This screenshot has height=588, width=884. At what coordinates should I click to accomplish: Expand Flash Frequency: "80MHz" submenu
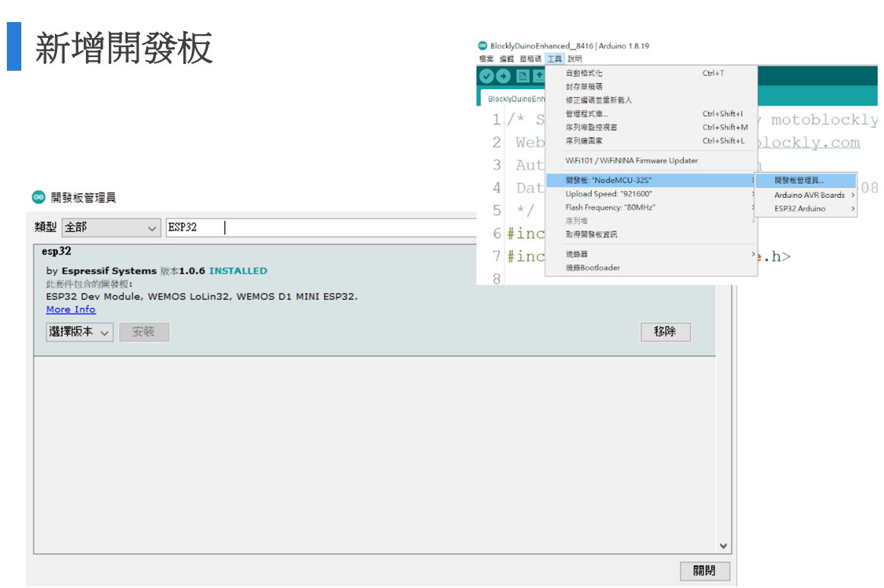click(x=651, y=208)
